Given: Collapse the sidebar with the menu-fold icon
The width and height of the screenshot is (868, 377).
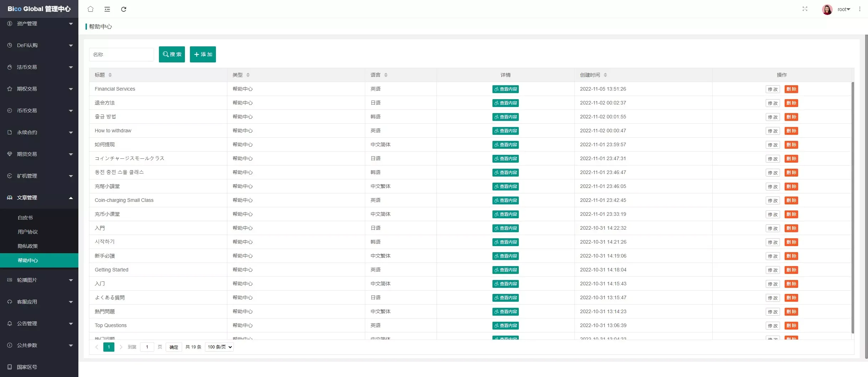Looking at the screenshot, I should click(x=107, y=9).
